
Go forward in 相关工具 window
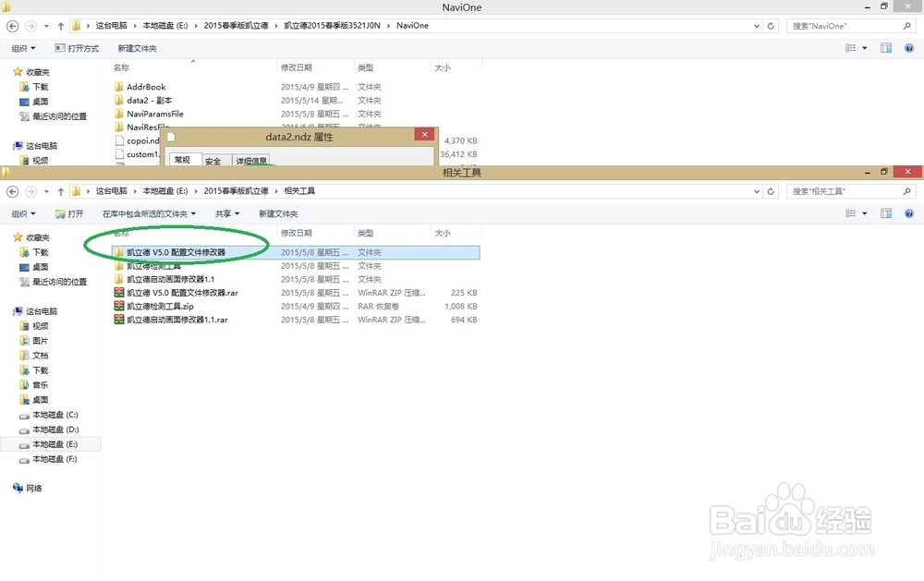pyautogui.click(x=30, y=191)
